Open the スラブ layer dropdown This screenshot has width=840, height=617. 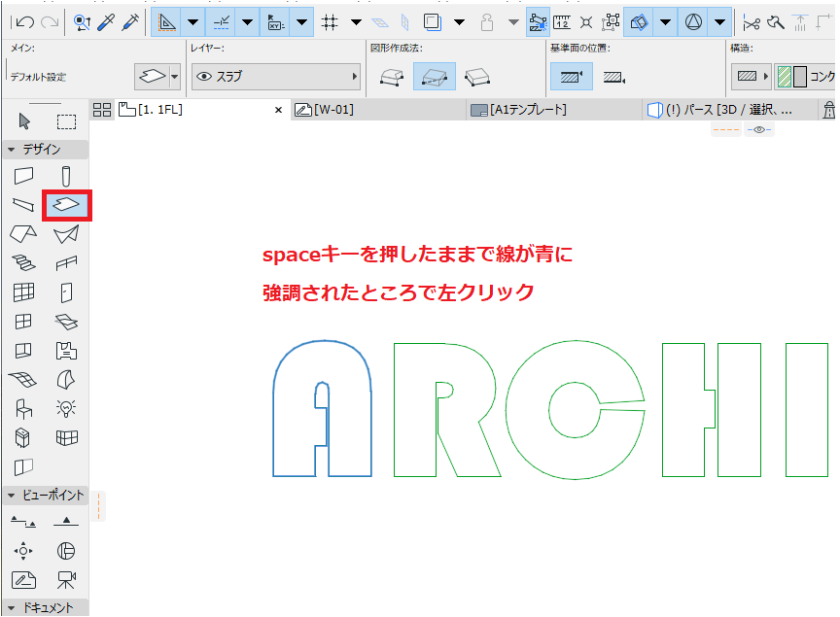click(x=276, y=77)
